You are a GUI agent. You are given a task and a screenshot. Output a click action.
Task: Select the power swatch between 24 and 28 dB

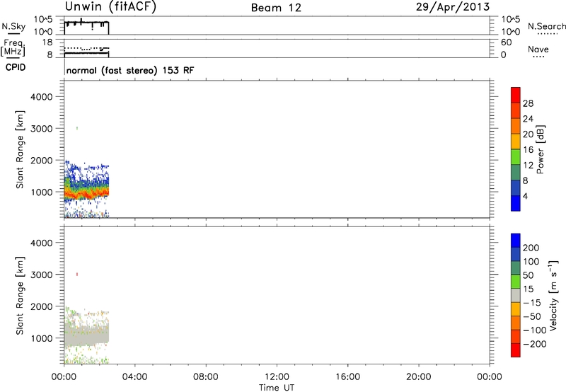click(516, 110)
